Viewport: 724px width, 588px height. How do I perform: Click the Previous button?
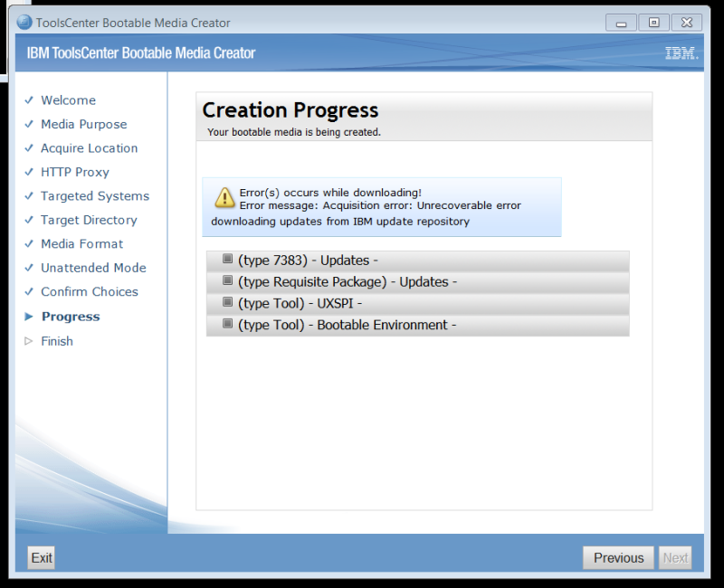618,557
